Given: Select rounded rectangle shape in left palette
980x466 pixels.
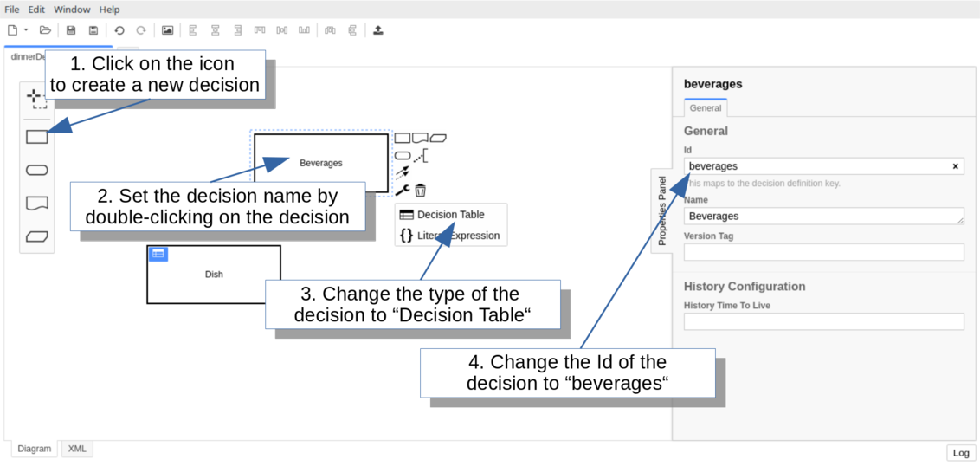Looking at the screenshot, I should (x=36, y=170).
